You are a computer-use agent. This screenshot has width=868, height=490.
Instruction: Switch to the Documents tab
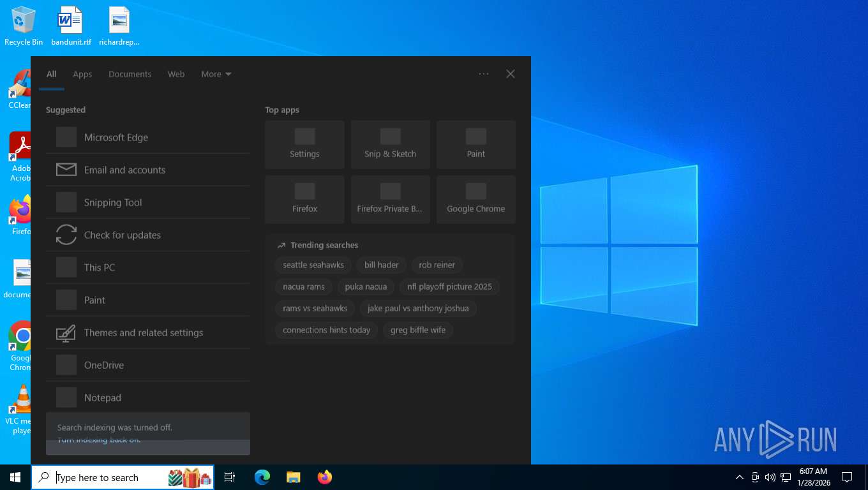pyautogui.click(x=130, y=74)
